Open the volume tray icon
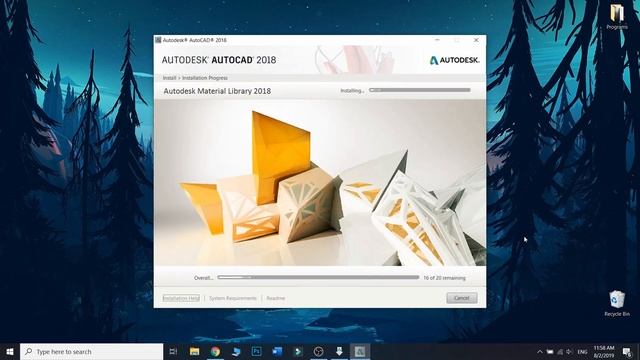Viewport: 640px width, 360px height. [569, 351]
